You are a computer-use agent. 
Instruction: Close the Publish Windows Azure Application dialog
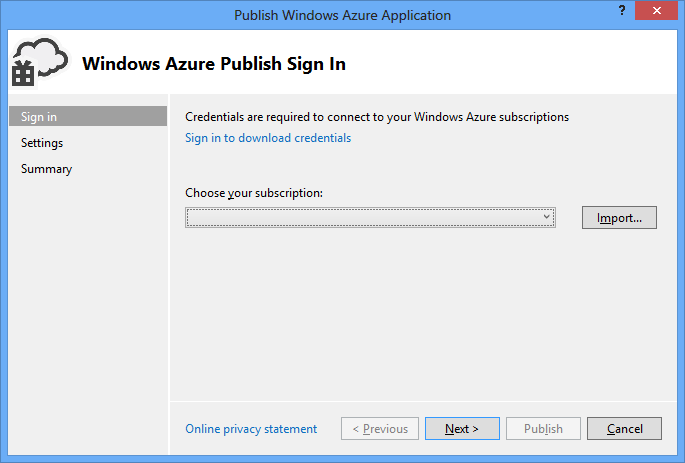[656, 10]
